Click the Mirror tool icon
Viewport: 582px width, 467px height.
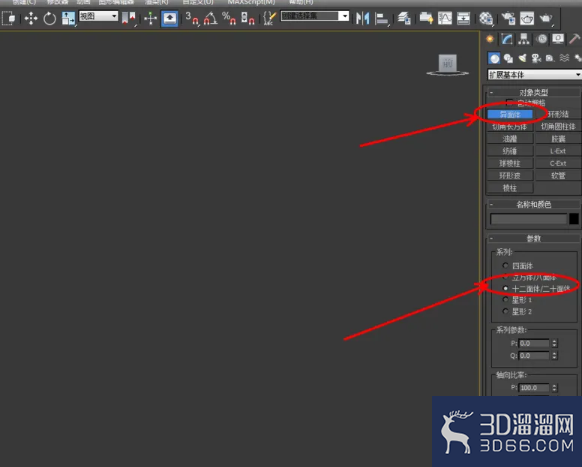click(362, 18)
